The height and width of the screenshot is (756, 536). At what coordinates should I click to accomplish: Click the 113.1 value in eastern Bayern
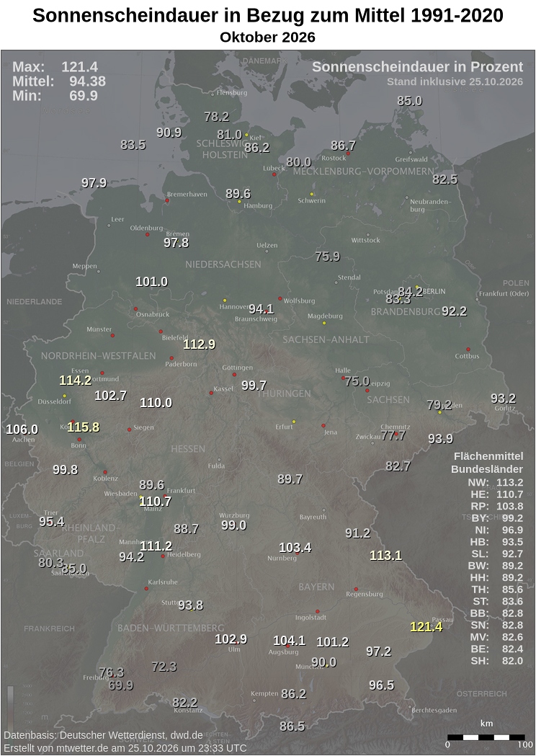click(x=385, y=556)
